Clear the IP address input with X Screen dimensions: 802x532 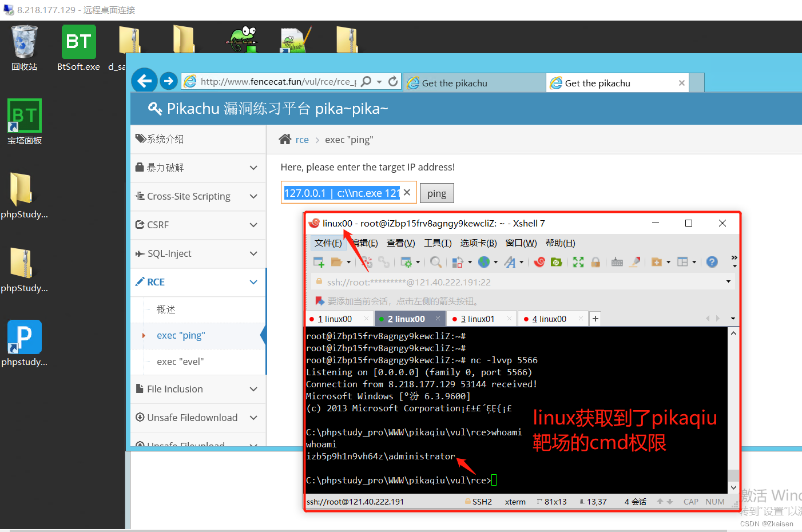tap(407, 192)
